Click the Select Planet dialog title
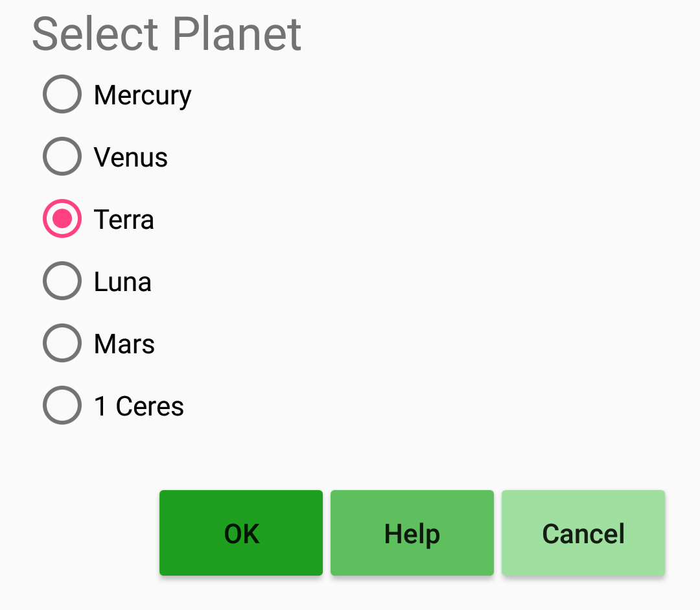The image size is (700, 610). coord(167,34)
